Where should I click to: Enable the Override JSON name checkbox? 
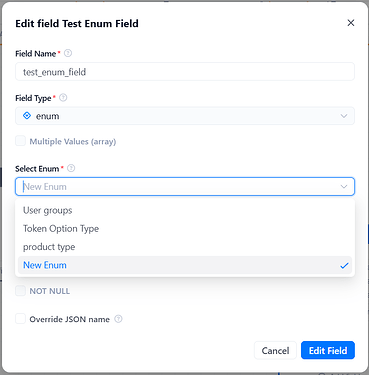pyautogui.click(x=20, y=319)
